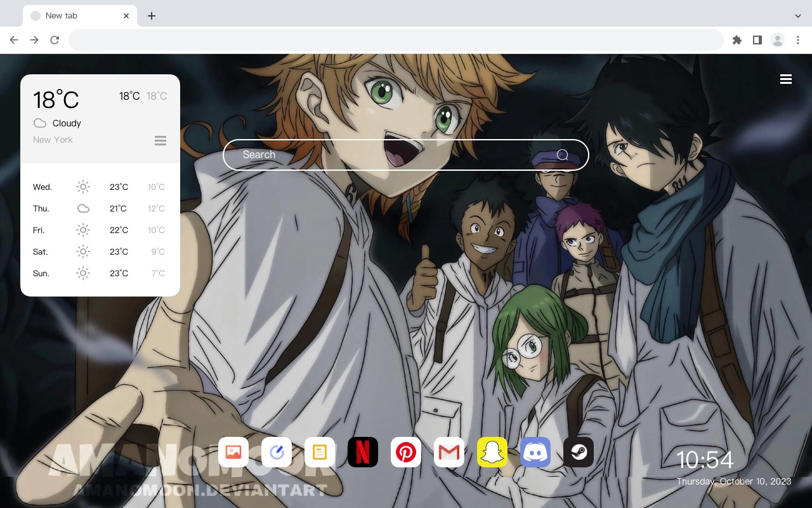Click the browser forward arrow

34,40
